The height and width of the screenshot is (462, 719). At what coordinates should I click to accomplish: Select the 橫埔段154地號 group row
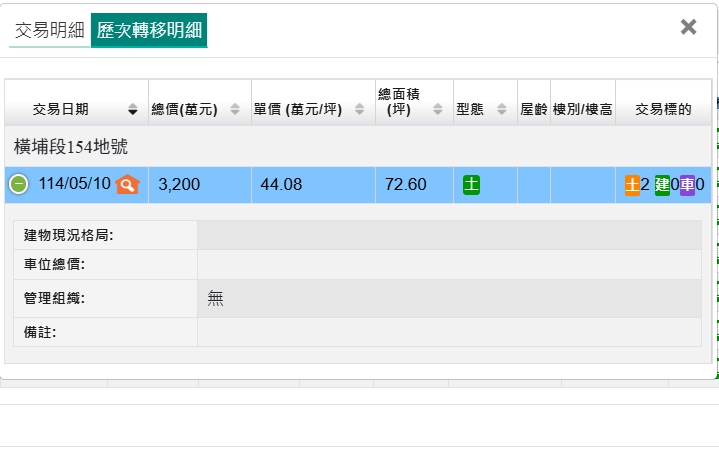point(70,147)
